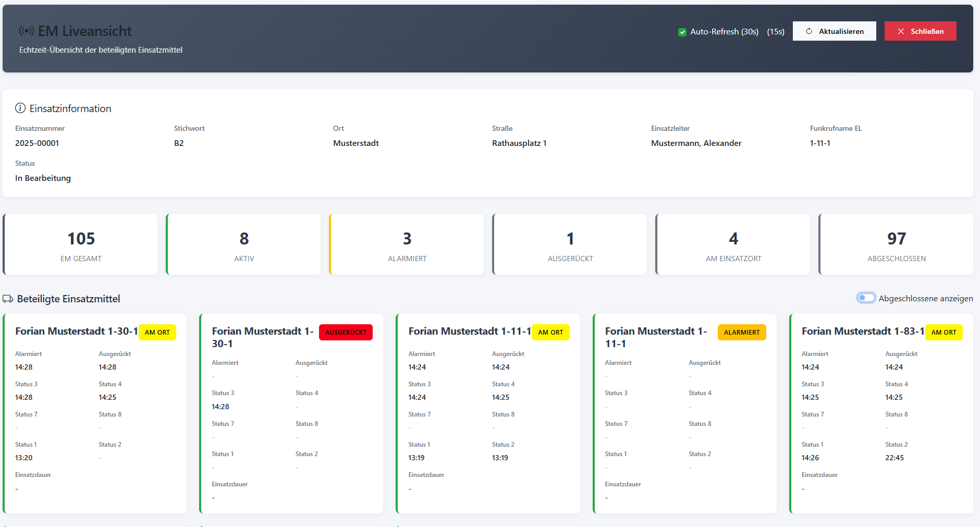Click the truck icon beside Beteiligte Einsatzmittel

click(x=8, y=299)
